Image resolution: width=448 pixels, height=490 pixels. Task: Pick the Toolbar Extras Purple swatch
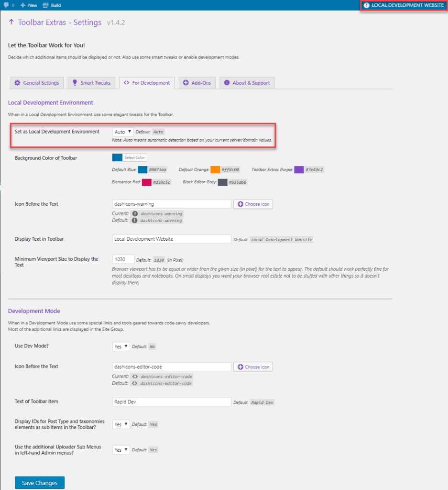(x=299, y=170)
